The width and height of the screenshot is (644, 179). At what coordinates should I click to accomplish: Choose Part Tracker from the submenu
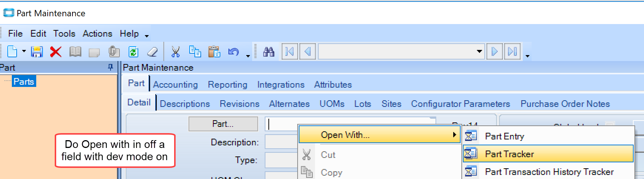click(509, 154)
